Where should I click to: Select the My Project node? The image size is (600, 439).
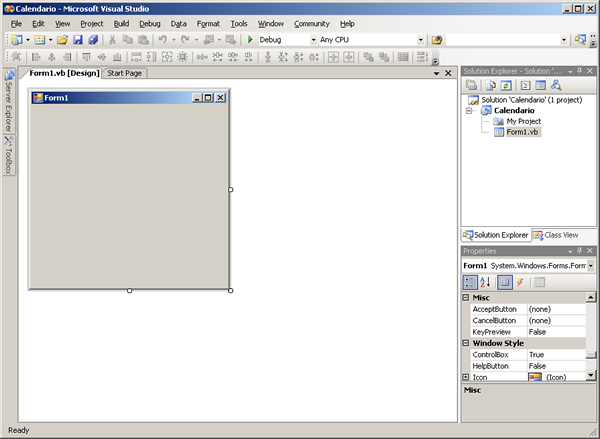pos(523,121)
